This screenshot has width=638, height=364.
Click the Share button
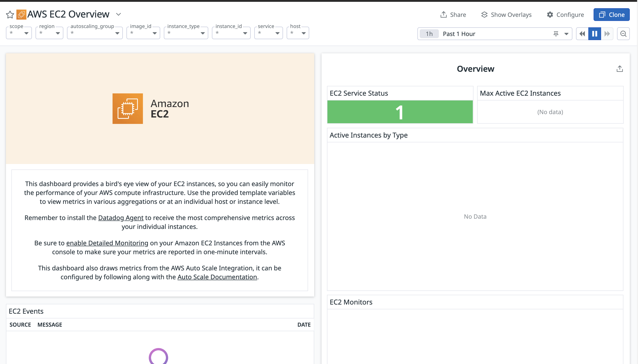coord(453,15)
